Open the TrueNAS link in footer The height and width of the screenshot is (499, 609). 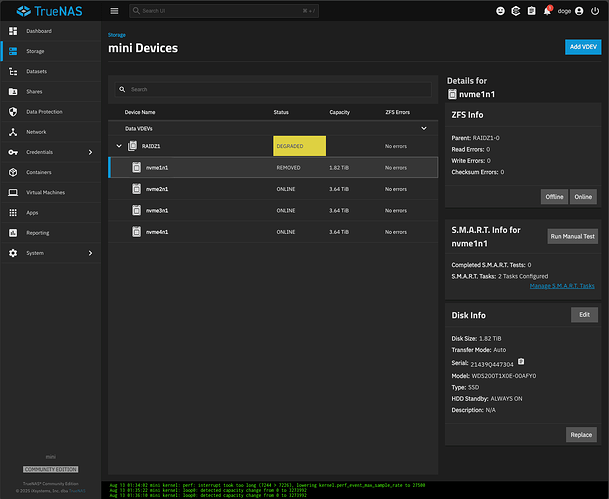click(77, 491)
